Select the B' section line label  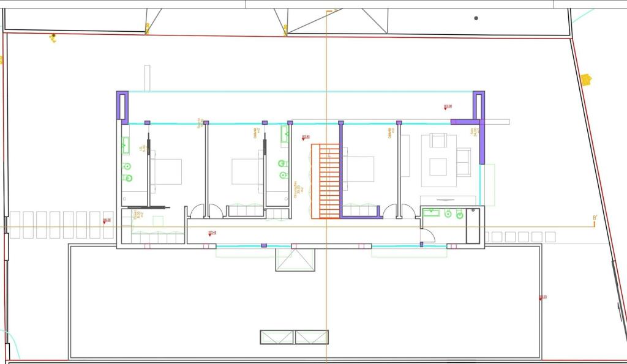pyautogui.click(x=594, y=218)
